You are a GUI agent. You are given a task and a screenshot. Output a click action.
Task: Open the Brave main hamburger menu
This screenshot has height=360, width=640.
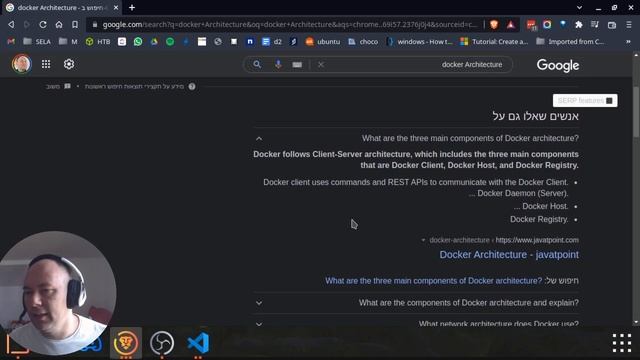coord(629,24)
